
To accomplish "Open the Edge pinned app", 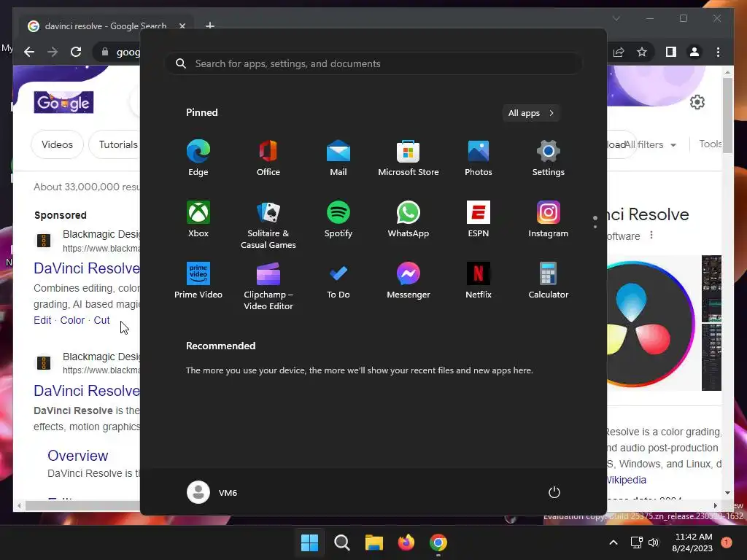I will 198,158.
